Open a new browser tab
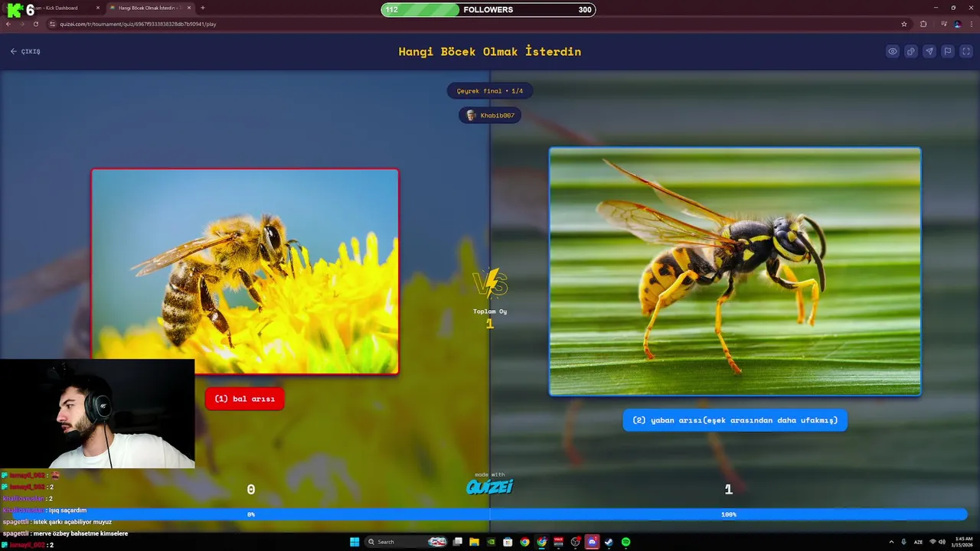Viewport: 980px width, 551px height. (x=203, y=8)
